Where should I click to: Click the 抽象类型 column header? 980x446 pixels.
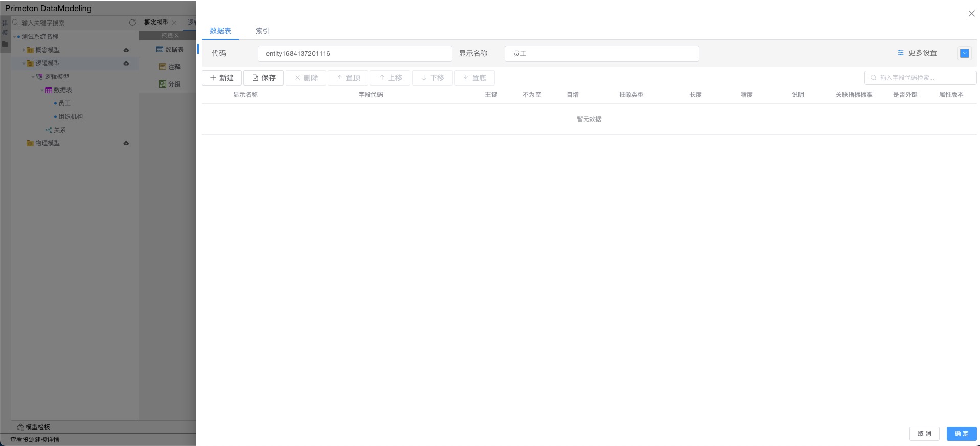(x=632, y=95)
